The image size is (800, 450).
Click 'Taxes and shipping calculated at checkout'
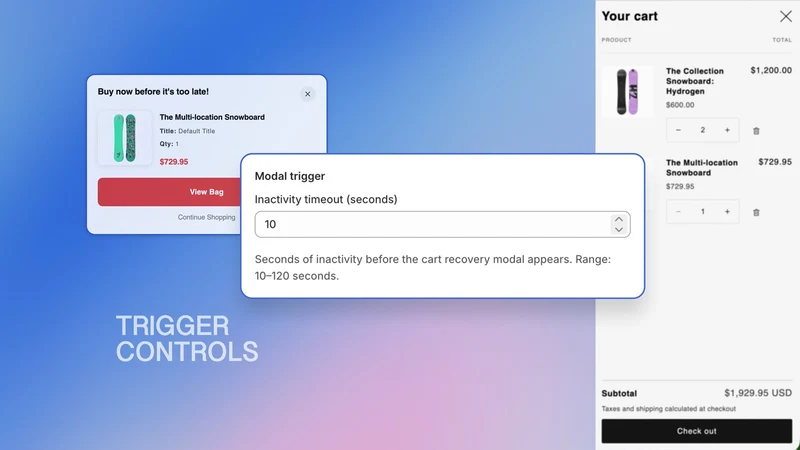(668, 409)
